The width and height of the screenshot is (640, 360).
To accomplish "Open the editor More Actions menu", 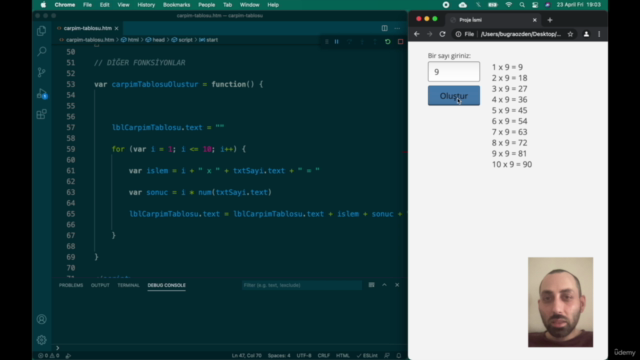I will 397,28.
